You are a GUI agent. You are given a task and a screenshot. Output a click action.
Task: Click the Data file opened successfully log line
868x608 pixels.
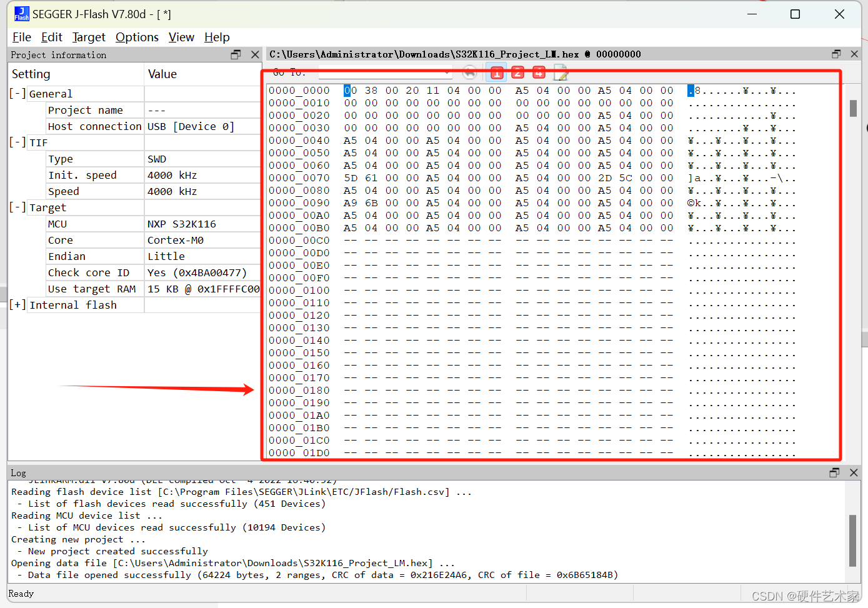(x=317, y=575)
